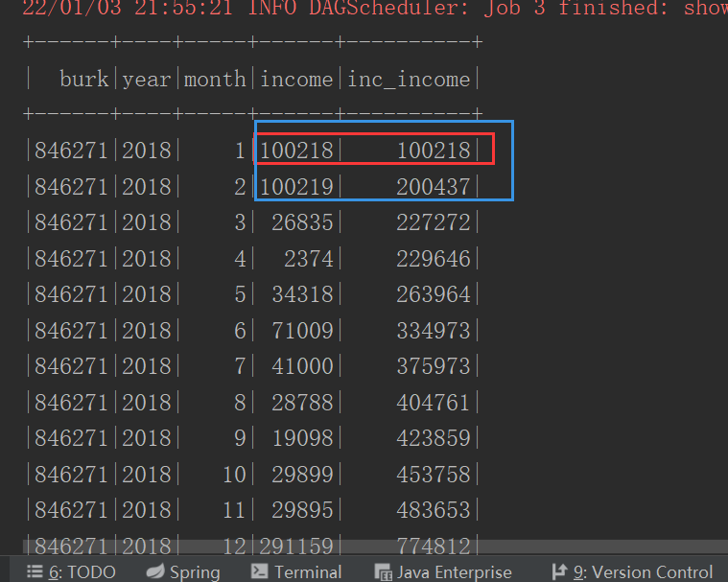
Task: Open the Java Enterprise tool window
Action: coord(443,571)
